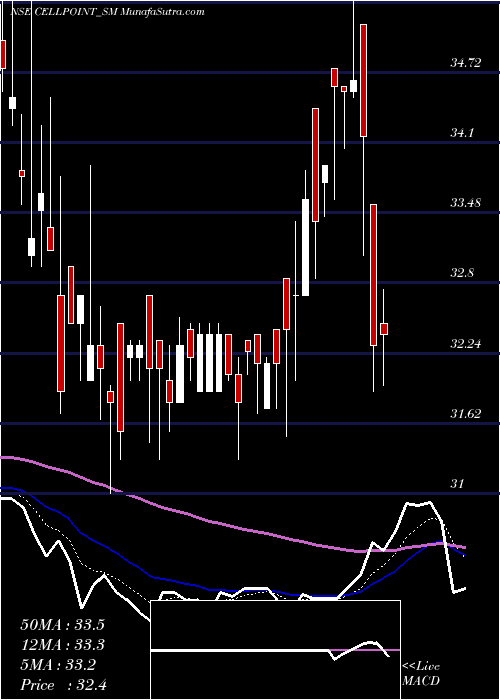Select the 31.62 price axis label
Screen dimensions: 500x700
(466, 414)
